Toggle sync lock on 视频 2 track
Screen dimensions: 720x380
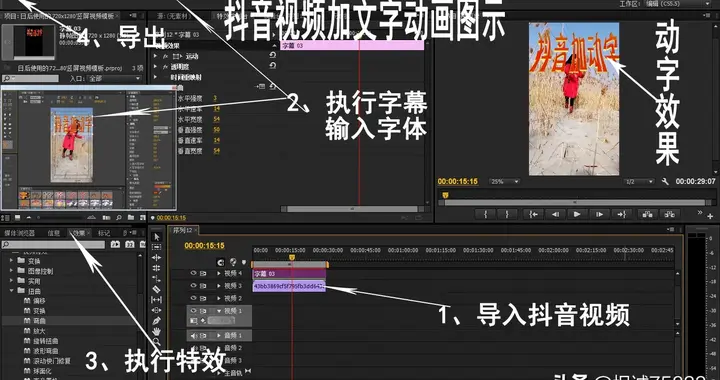click(x=203, y=298)
